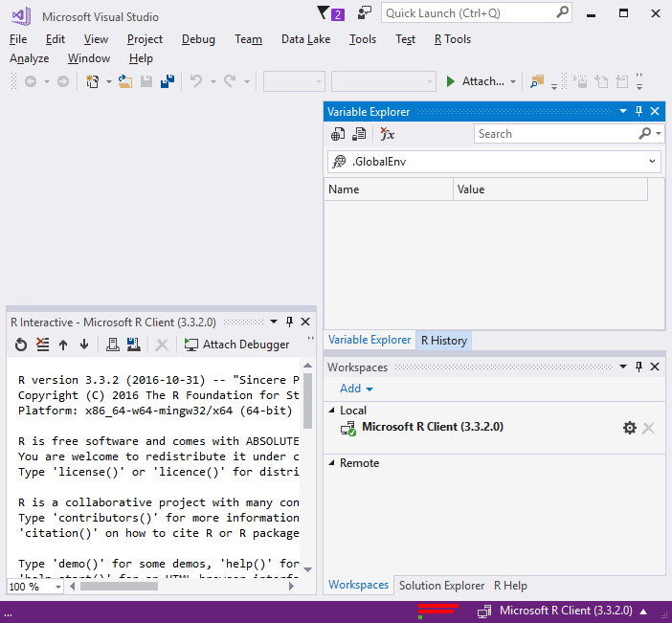672x623 pixels.
Task: Click the Value column header
Action: pos(550,189)
